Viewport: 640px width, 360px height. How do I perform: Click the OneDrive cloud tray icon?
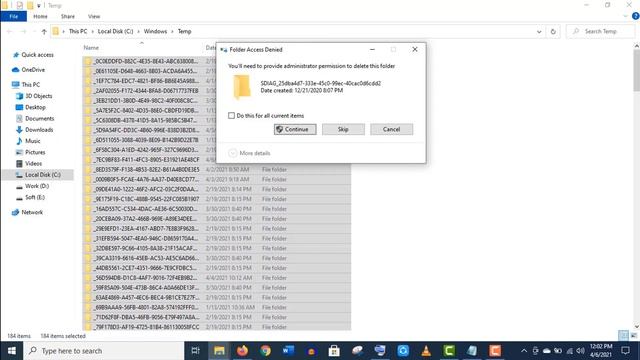pyautogui.click(x=547, y=351)
